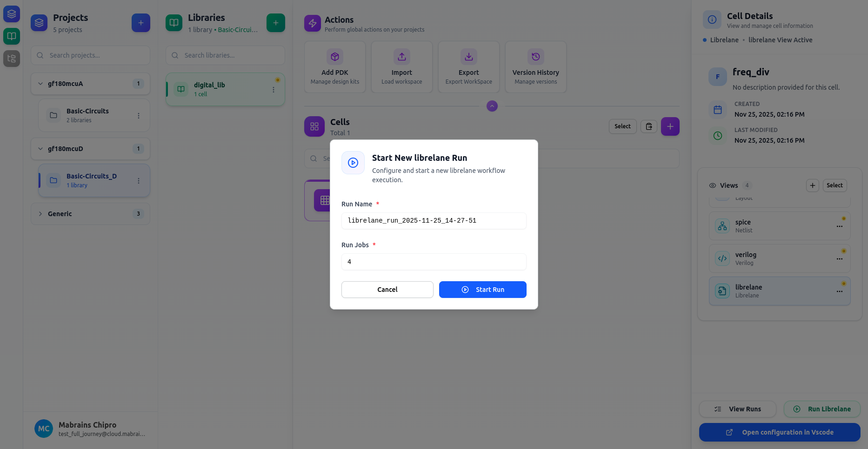
Task: Open Import workspace action
Action: click(x=401, y=67)
